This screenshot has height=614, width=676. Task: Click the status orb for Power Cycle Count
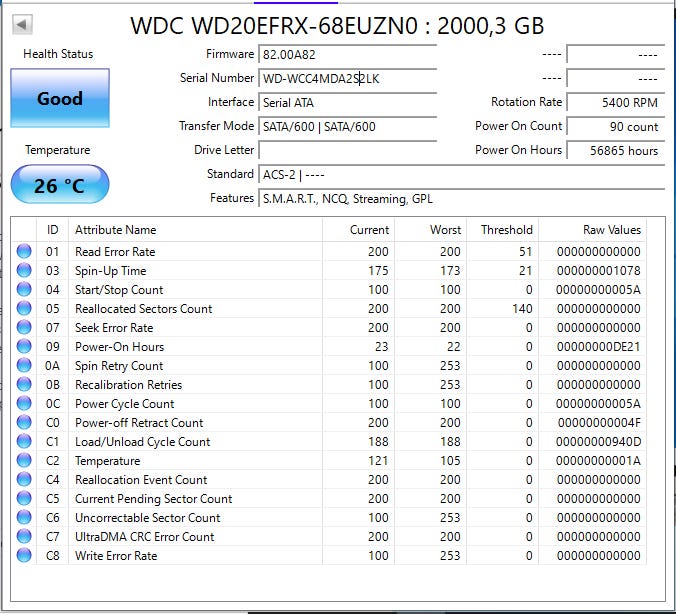24,403
